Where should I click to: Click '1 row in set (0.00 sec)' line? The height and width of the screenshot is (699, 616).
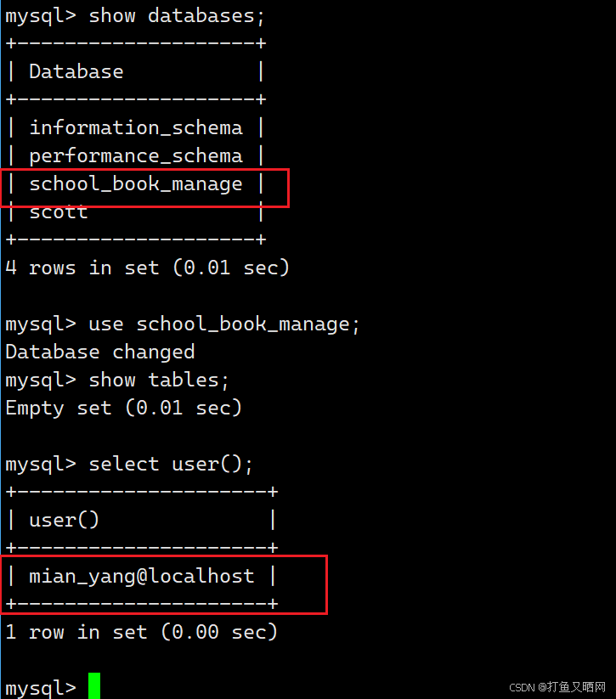click(141, 632)
